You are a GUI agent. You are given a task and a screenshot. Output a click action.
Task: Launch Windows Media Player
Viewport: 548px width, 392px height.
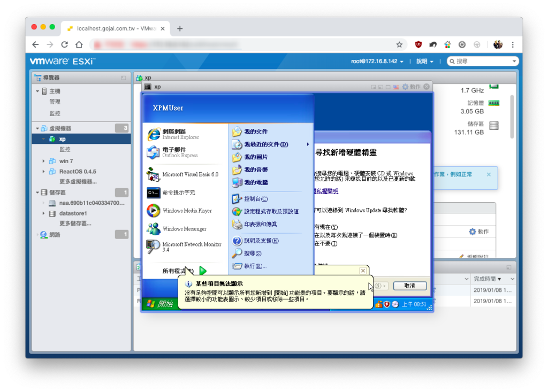tap(179, 211)
